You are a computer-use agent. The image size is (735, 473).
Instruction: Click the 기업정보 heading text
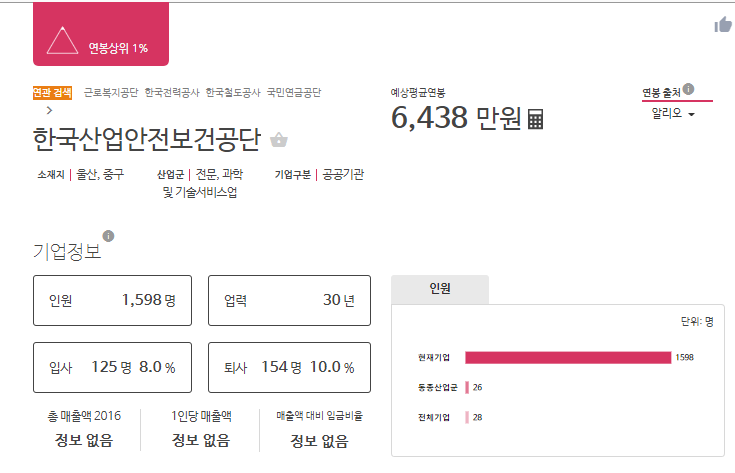coord(67,251)
